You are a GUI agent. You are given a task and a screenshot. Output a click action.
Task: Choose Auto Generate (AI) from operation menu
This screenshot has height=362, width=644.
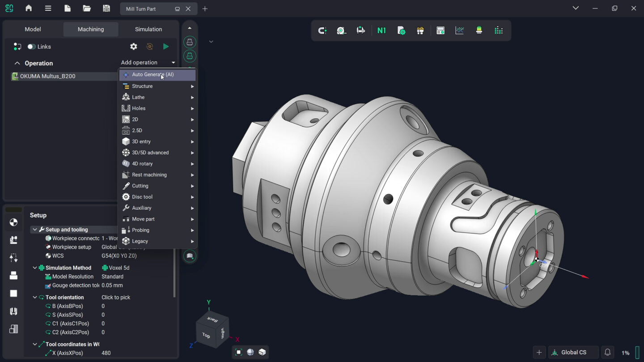[154, 74]
